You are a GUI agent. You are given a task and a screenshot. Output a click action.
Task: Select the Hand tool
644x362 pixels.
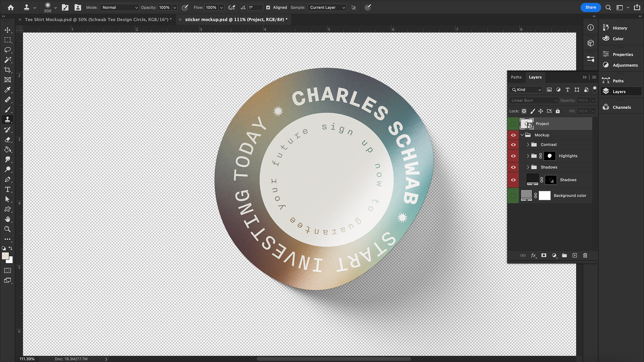(x=7, y=219)
